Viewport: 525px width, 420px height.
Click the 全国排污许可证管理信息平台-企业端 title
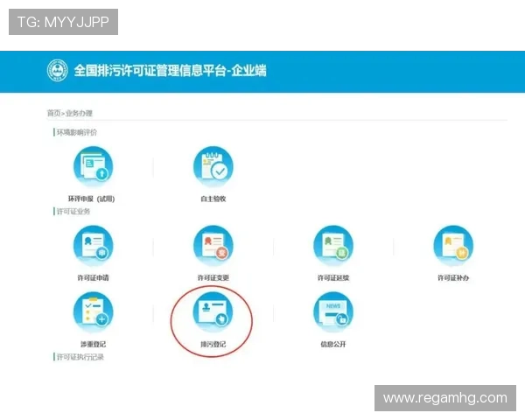(170, 71)
